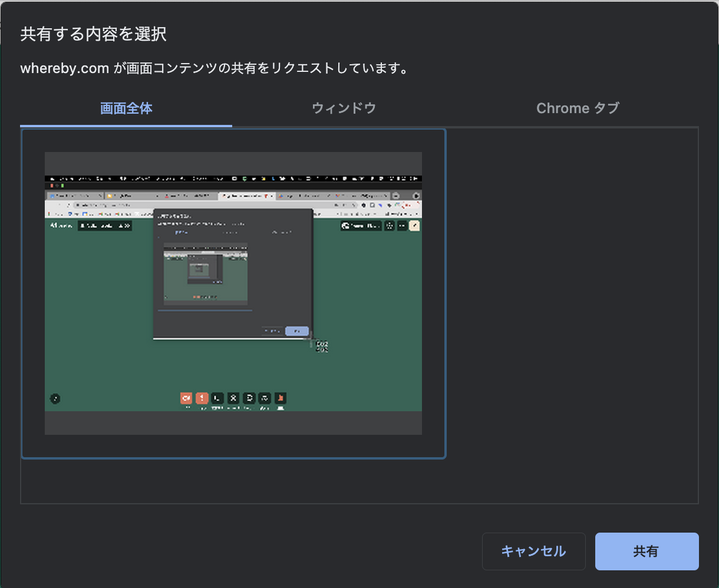Click the miniature blue share button in the preview
The height and width of the screenshot is (588, 719).
point(297,331)
